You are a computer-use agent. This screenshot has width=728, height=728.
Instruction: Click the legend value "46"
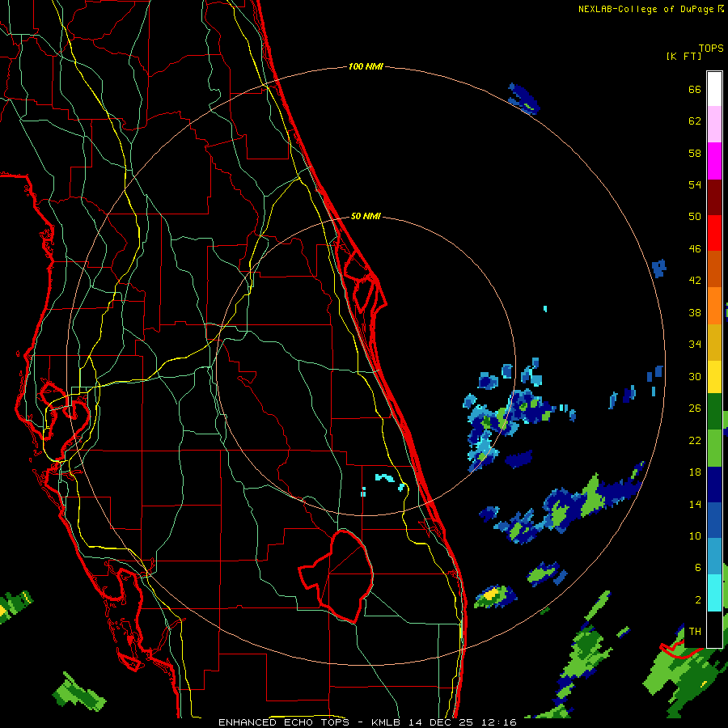pyautogui.click(x=695, y=249)
